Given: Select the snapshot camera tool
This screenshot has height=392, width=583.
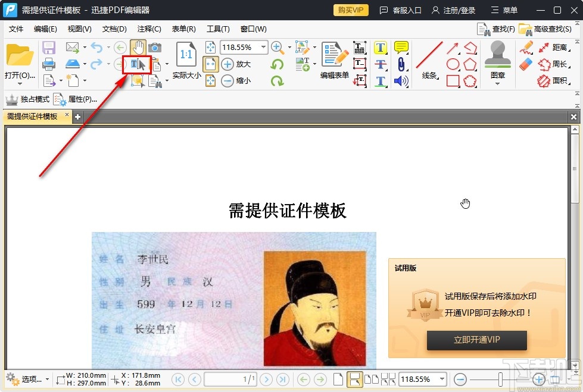Looking at the screenshot, I should 154,48.
